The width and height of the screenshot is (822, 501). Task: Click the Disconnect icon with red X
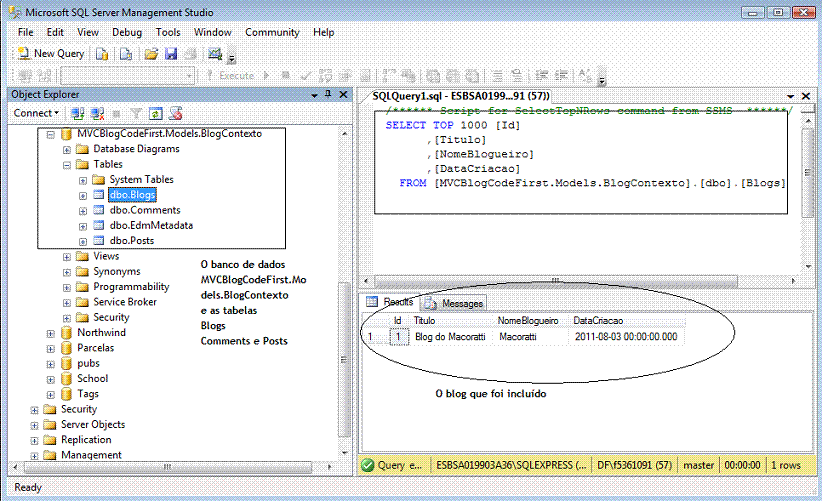click(x=97, y=113)
